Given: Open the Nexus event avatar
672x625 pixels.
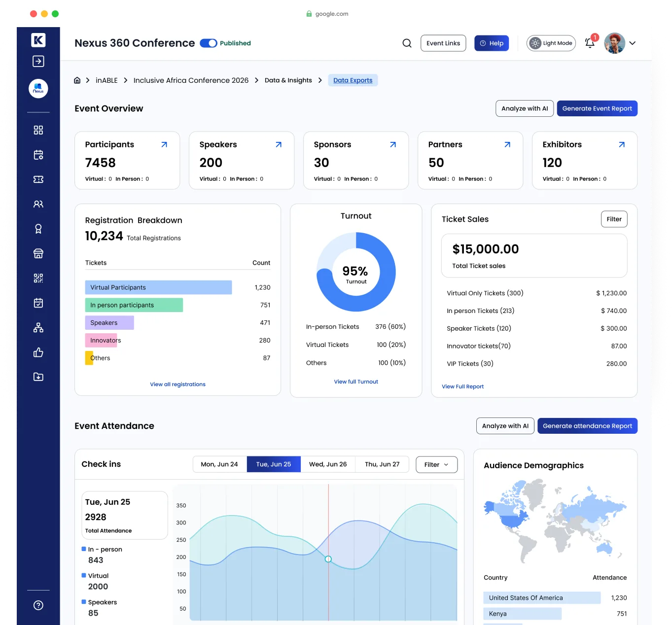Looking at the screenshot, I should [38, 89].
